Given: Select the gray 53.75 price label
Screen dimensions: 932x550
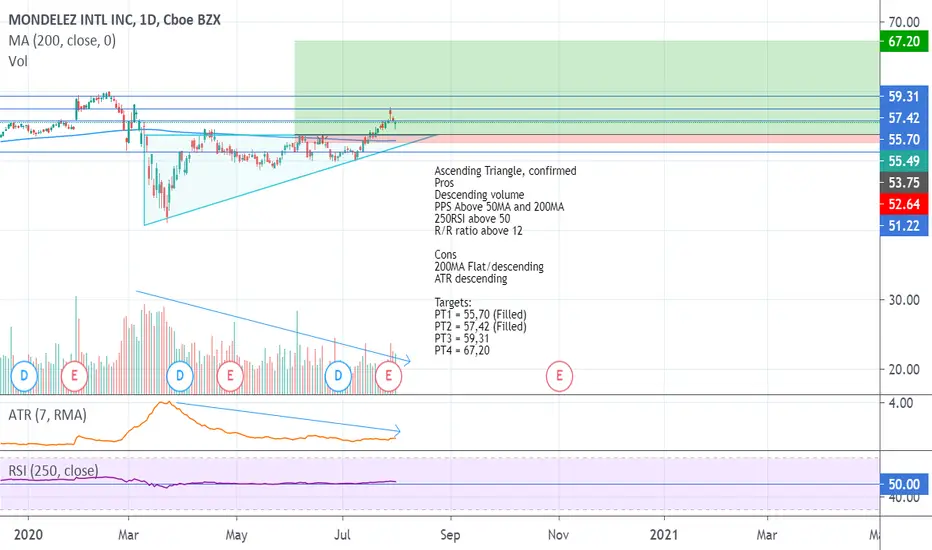Looking at the screenshot, I should click(x=903, y=183).
